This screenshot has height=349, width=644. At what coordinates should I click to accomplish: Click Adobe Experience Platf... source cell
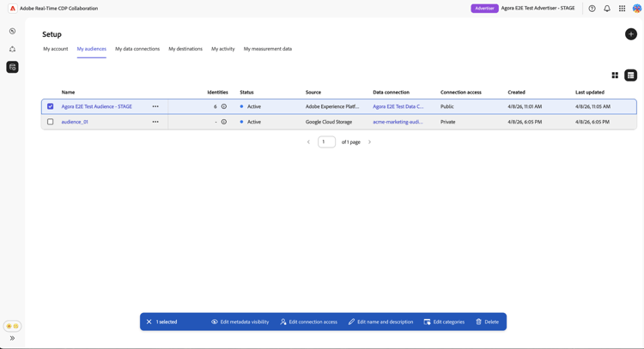point(332,106)
